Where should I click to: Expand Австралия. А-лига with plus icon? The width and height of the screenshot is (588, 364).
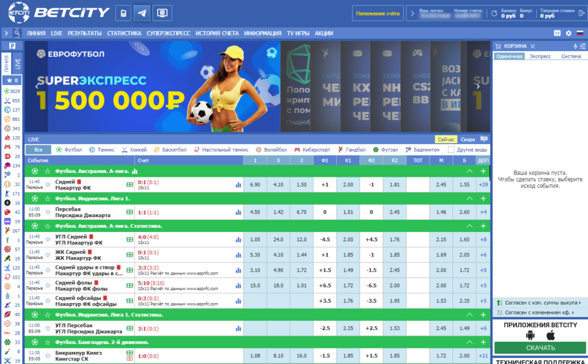coord(483,171)
